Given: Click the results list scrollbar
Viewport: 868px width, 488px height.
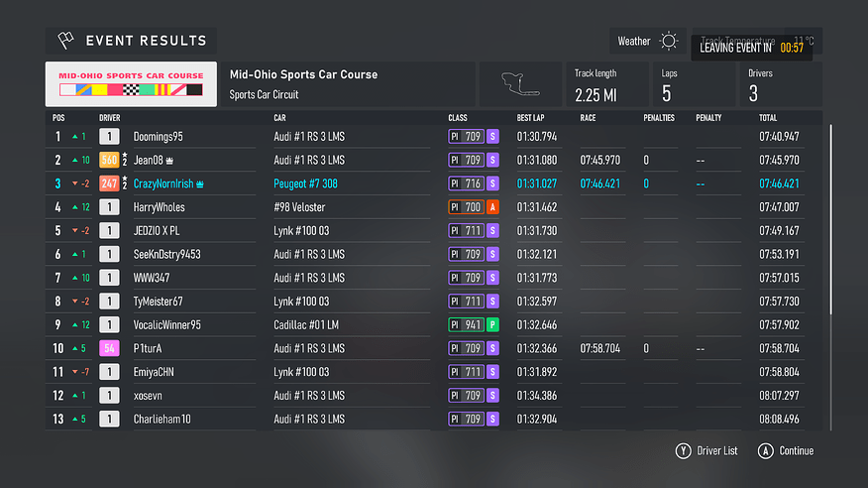Looking at the screenshot, I should tap(830, 220).
